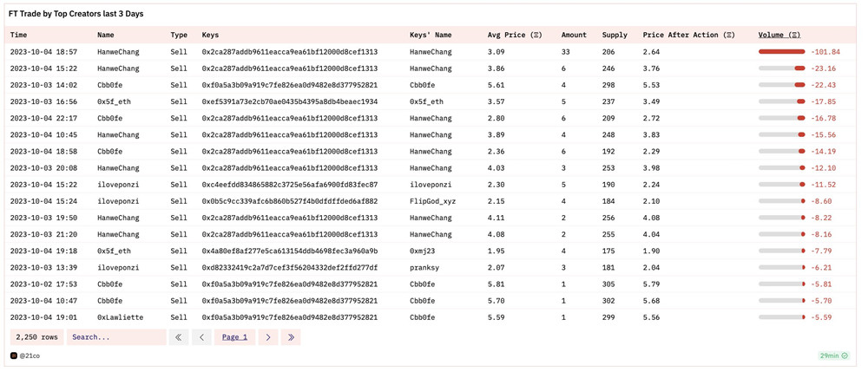Viewport: 868px width, 372px height.
Task: Select the FlipGod_xyz keys' name cell
Action: (x=432, y=201)
